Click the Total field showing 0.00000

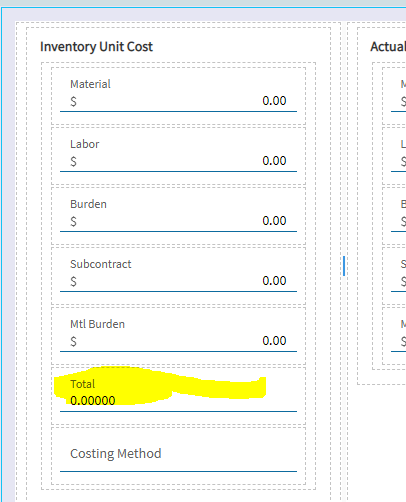tap(178, 401)
